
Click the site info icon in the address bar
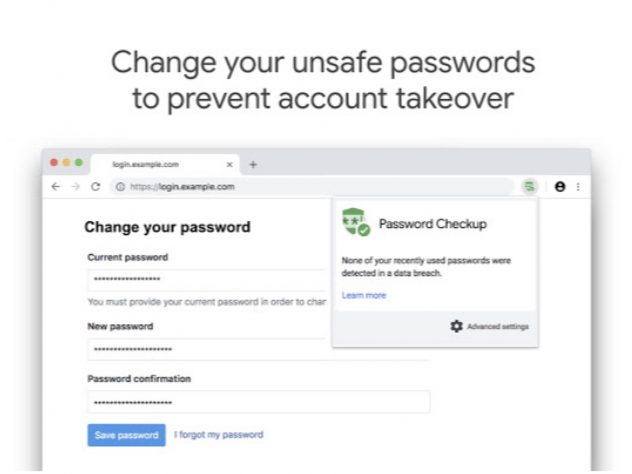coord(120,186)
